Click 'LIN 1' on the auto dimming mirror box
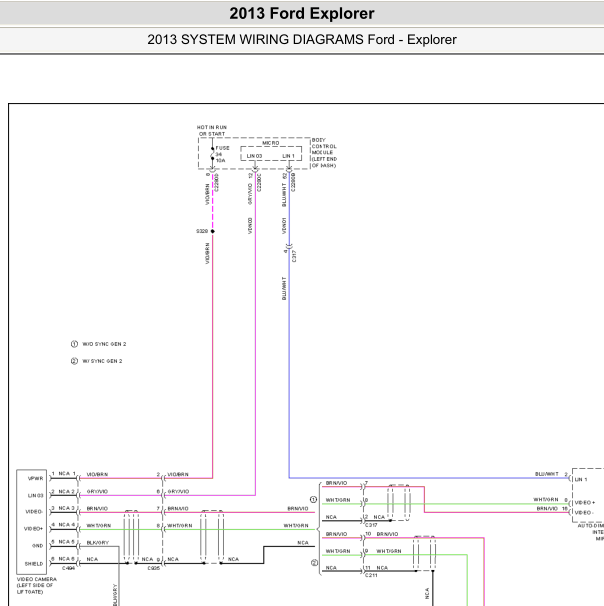This screenshot has width=604, height=606. coord(581,479)
